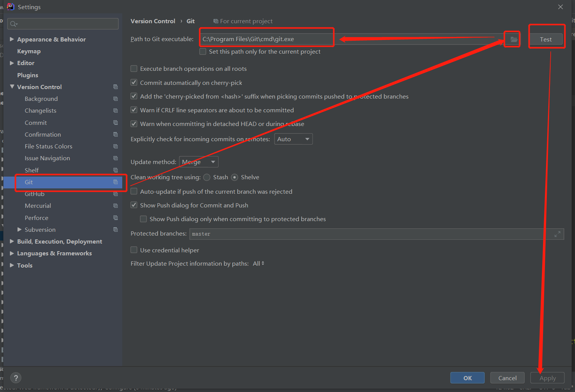This screenshot has width=575, height=392.
Task: Click the project-level icon beside File Status Colors
Action: point(115,146)
